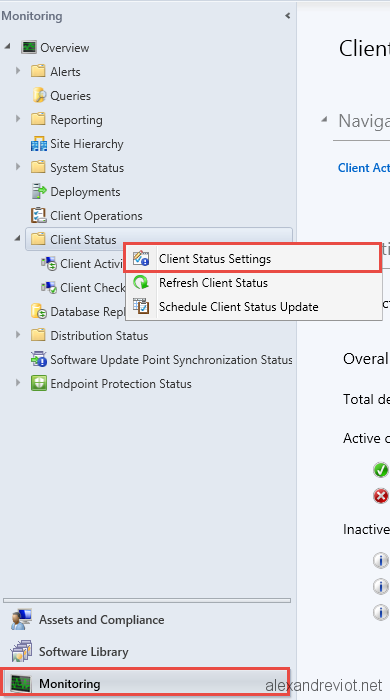Open the Software Library workspace

pos(146,652)
